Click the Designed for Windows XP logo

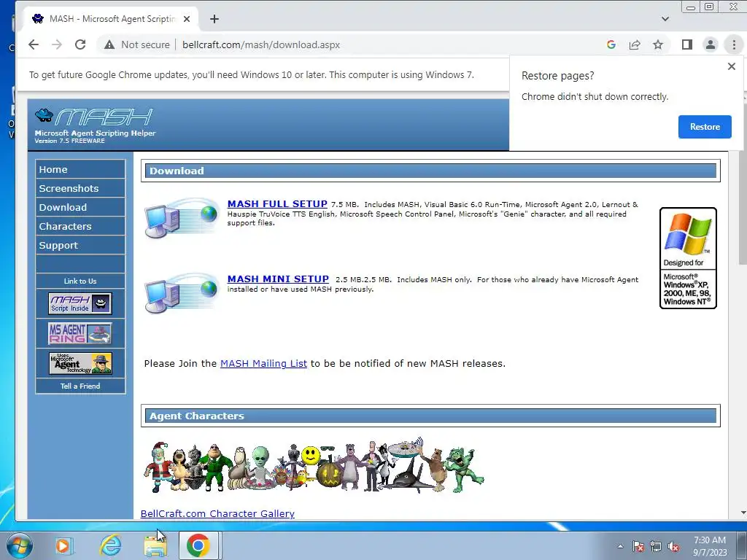688,258
